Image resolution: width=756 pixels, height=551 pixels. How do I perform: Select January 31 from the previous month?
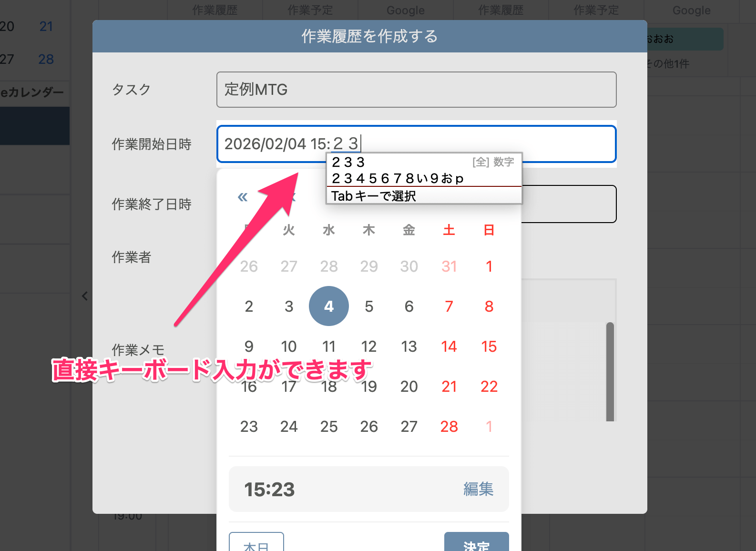click(x=449, y=266)
